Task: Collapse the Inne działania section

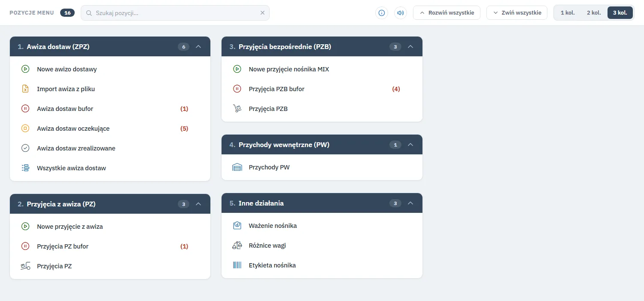Action: tap(410, 203)
